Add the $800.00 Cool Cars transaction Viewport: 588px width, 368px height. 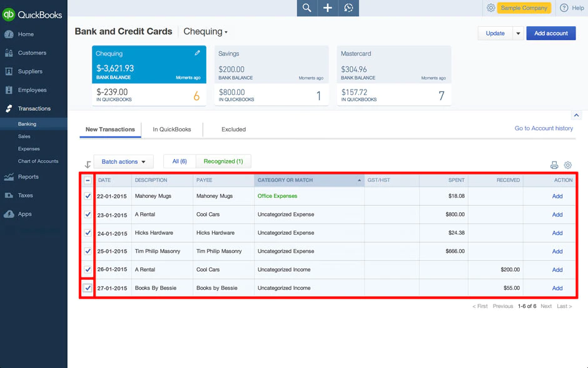pyautogui.click(x=557, y=215)
